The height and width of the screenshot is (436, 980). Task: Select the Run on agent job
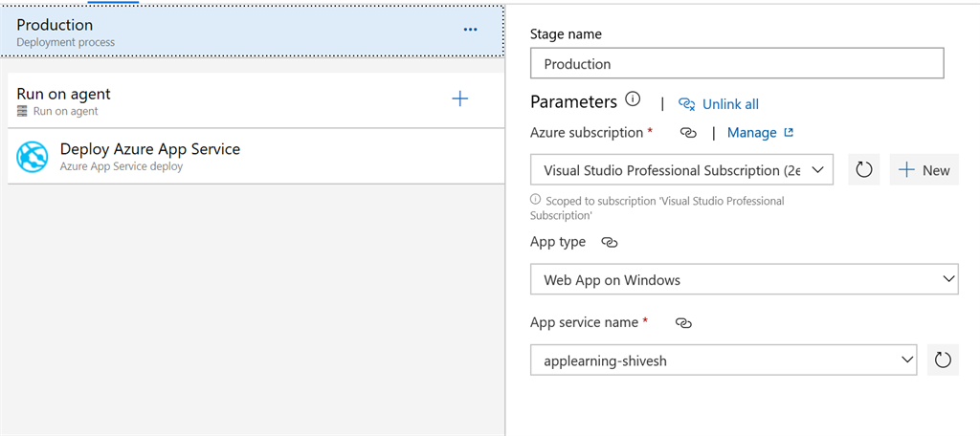pyautogui.click(x=256, y=100)
